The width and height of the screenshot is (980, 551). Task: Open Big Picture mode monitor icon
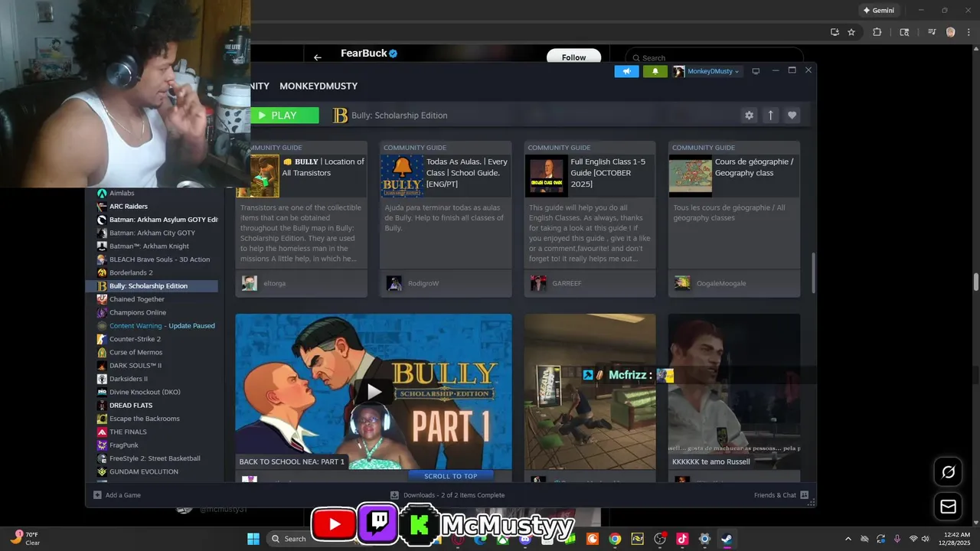pos(756,71)
